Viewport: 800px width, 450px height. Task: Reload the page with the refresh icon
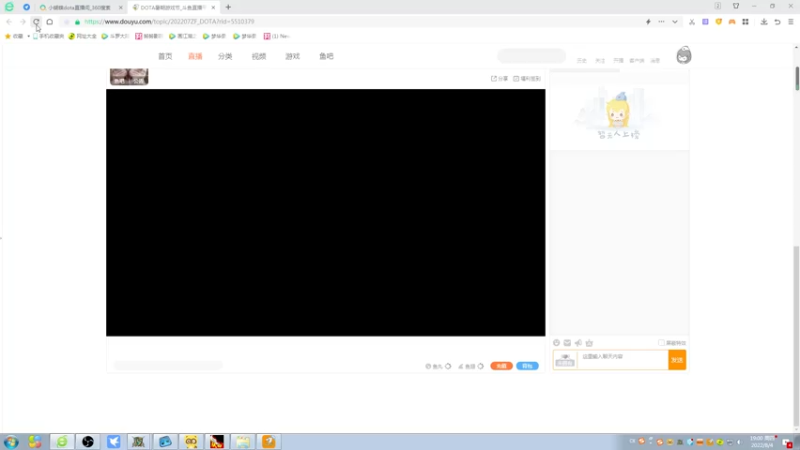(x=36, y=21)
